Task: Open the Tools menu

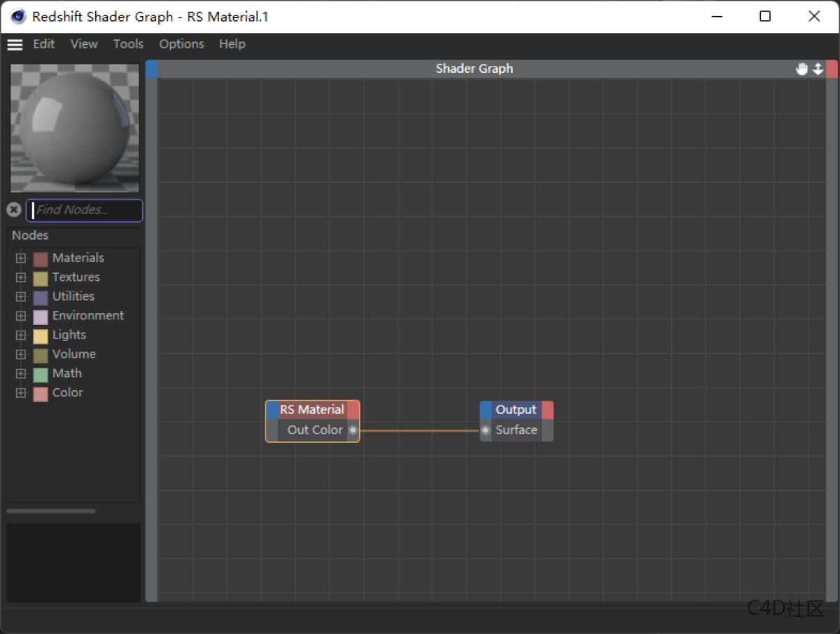Action: pos(128,44)
